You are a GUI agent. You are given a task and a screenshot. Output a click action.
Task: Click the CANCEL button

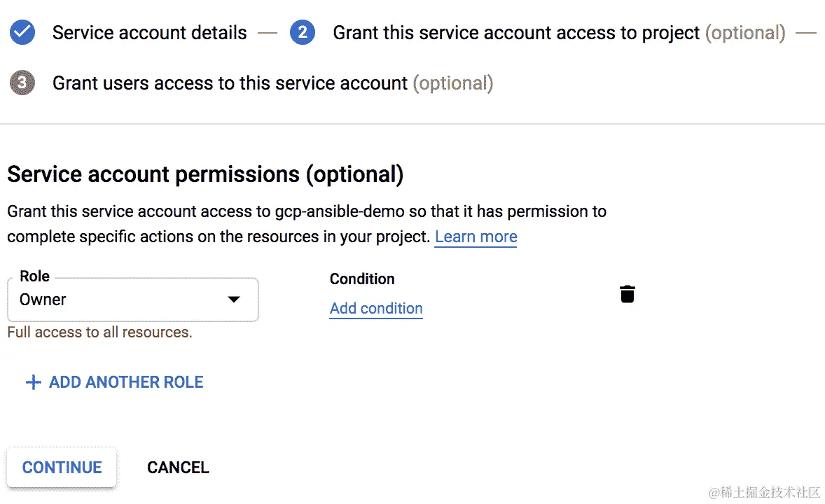point(178,467)
